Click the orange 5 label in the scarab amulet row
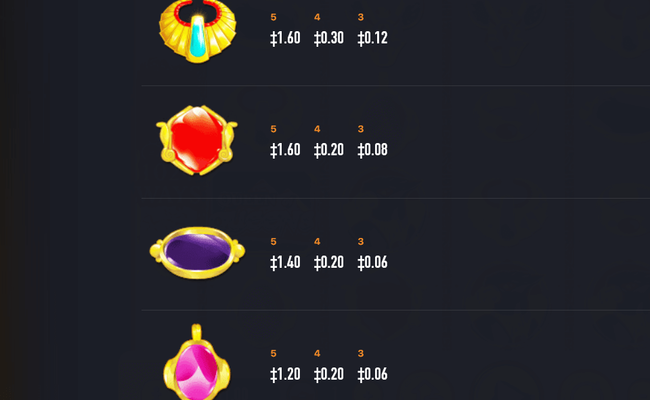This screenshot has height=400, width=650. 273,17
